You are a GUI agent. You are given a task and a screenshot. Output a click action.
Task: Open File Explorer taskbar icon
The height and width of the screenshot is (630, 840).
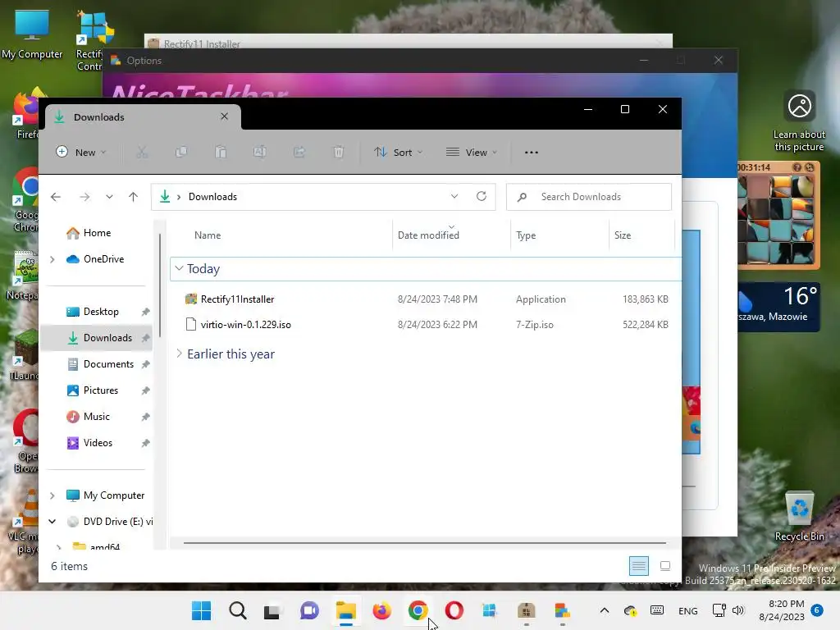(346, 610)
